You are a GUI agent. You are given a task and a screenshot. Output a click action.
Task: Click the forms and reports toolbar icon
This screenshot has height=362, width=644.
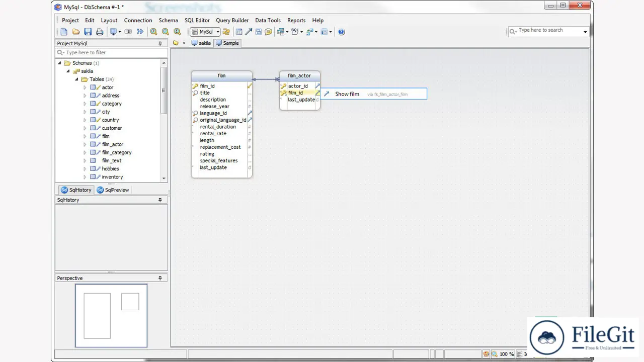325,32
